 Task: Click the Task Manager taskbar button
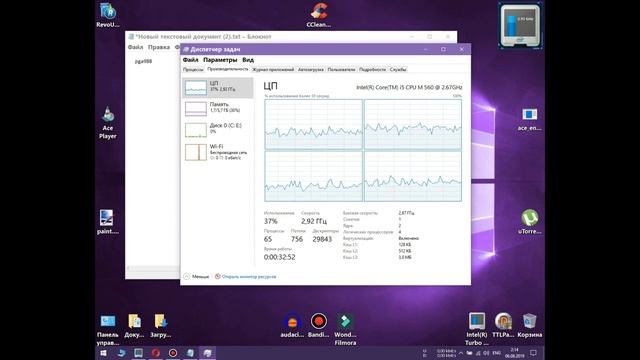coord(207,353)
